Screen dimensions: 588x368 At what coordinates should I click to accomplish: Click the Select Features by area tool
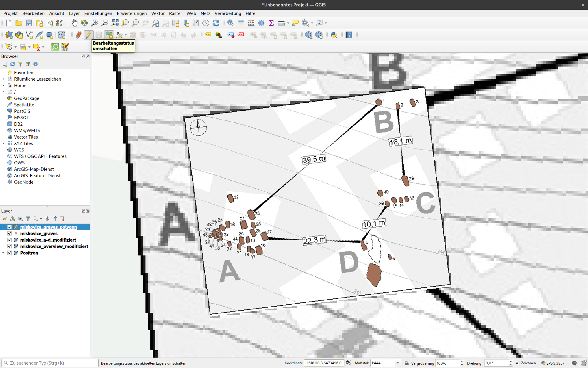[9, 47]
